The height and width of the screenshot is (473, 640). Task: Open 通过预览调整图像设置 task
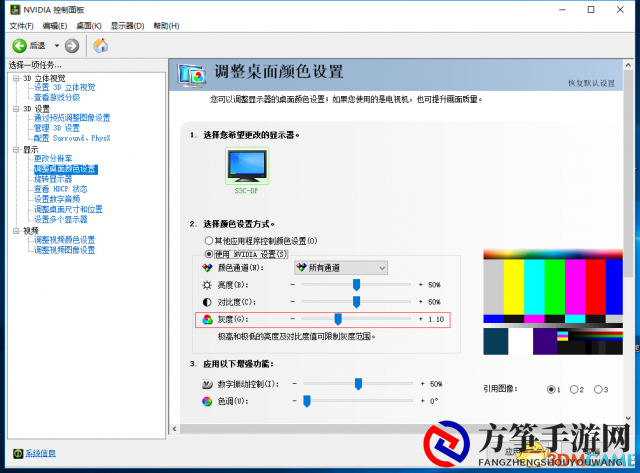pos(72,118)
